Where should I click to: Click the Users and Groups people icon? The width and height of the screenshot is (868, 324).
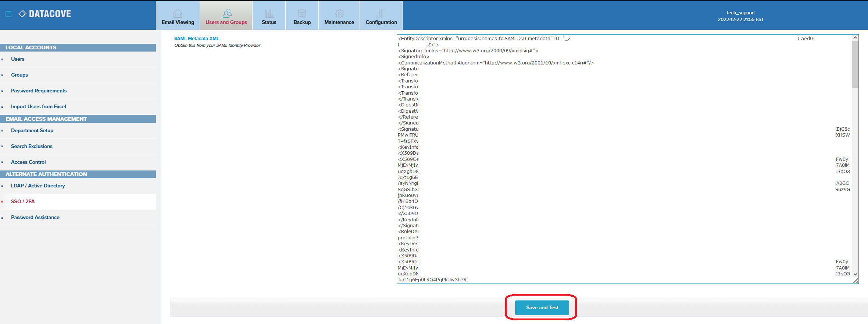tap(227, 13)
